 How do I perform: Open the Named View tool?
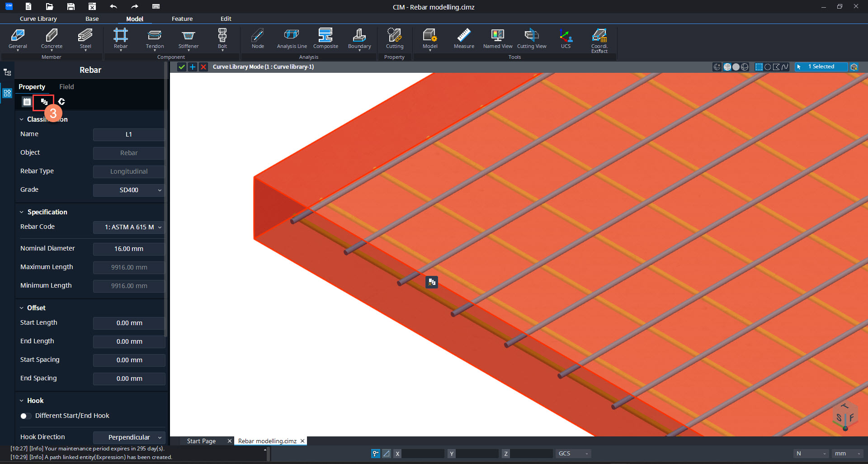pos(498,39)
